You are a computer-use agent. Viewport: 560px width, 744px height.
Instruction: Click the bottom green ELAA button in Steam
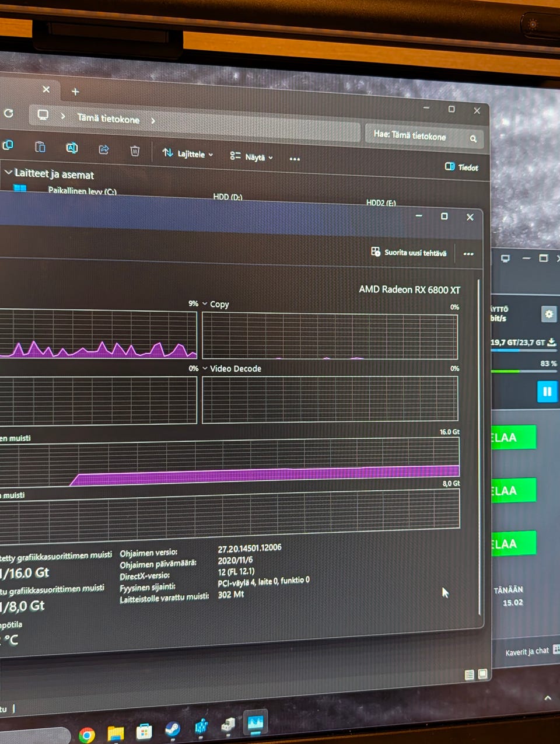pyautogui.click(x=513, y=544)
